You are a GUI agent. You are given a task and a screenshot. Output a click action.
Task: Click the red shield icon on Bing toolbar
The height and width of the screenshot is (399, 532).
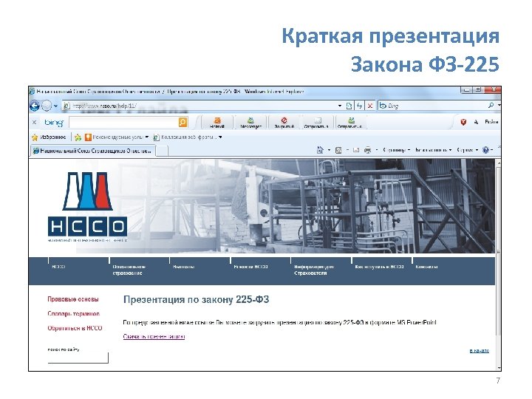(x=463, y=122)
